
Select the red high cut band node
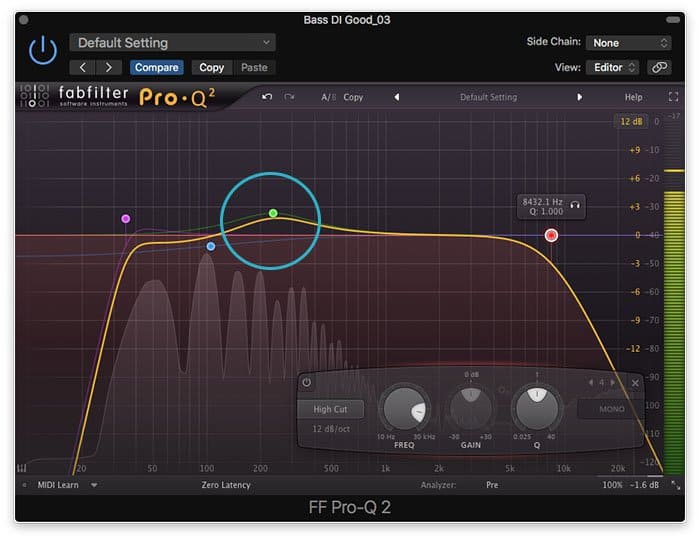point(551,235)
